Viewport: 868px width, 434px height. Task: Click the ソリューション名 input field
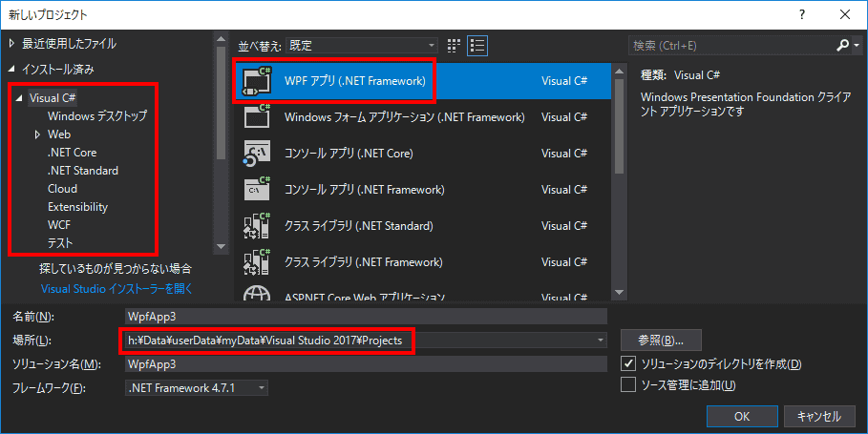coord(366,363)
